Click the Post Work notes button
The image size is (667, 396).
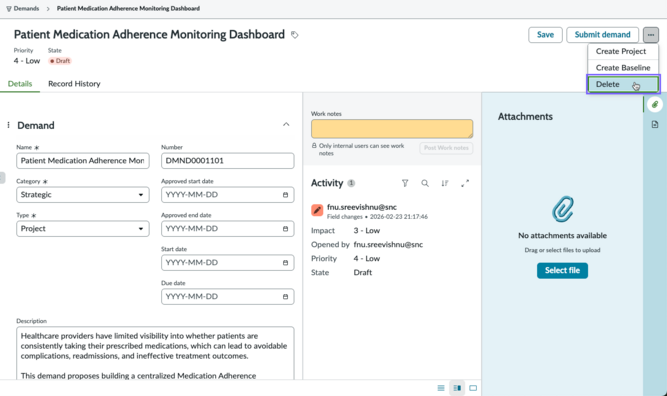point(446,148)
